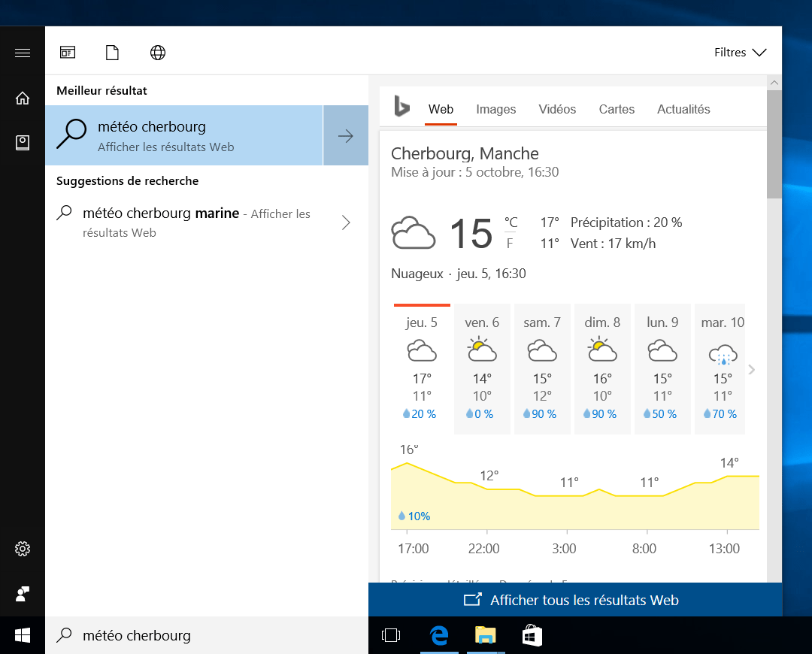812x654 pixels.
Task: Select the sam. 7 forecast day
Action: pyautogui.click(x=542, y=368)
